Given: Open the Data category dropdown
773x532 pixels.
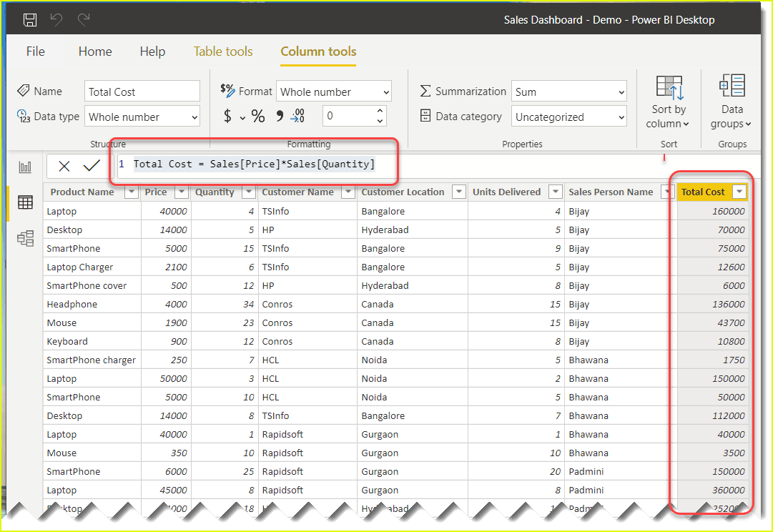Looking at the screenshot, I should pyautogui.click(x=621, y=116).
